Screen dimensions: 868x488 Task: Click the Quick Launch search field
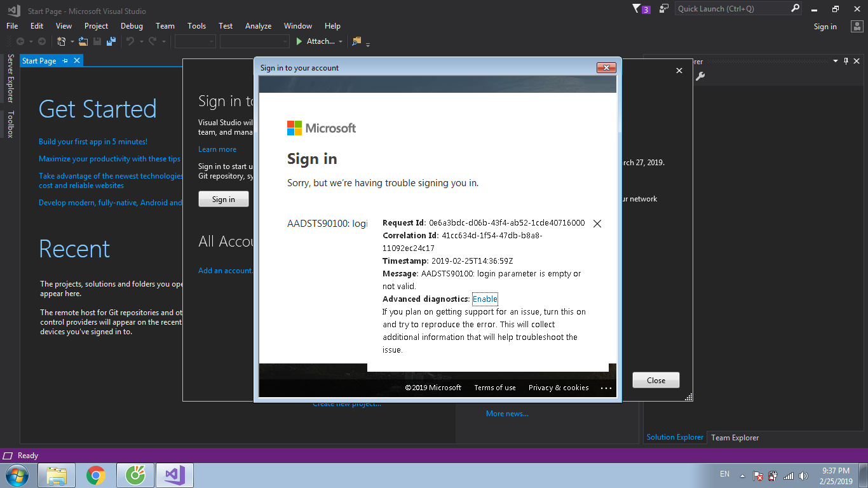(x=732, y=9)
